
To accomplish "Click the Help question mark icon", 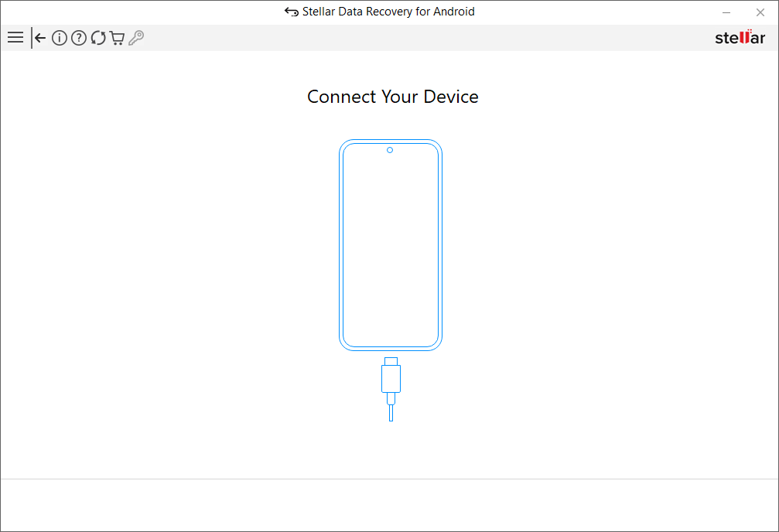I will 79,38.
